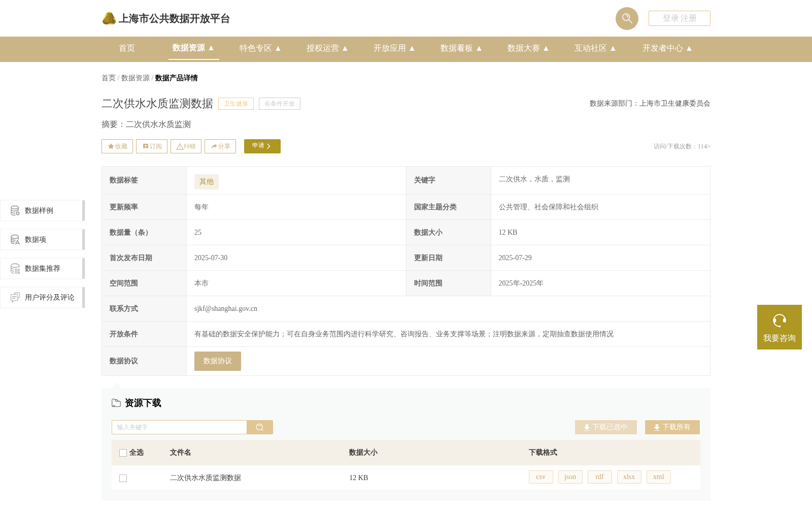This screenshot has height=508, width=812.
Task: Click the resource search magnifier button
Action: (x=260, y=427)
